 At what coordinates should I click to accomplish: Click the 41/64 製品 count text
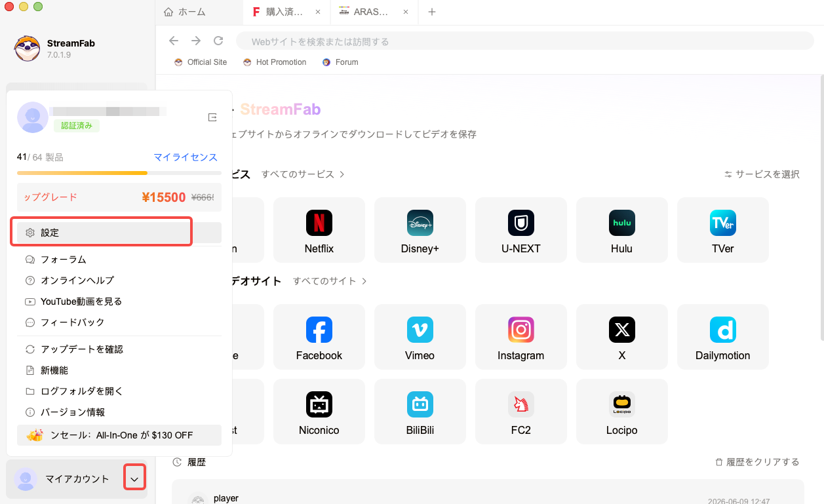[40, 157]
